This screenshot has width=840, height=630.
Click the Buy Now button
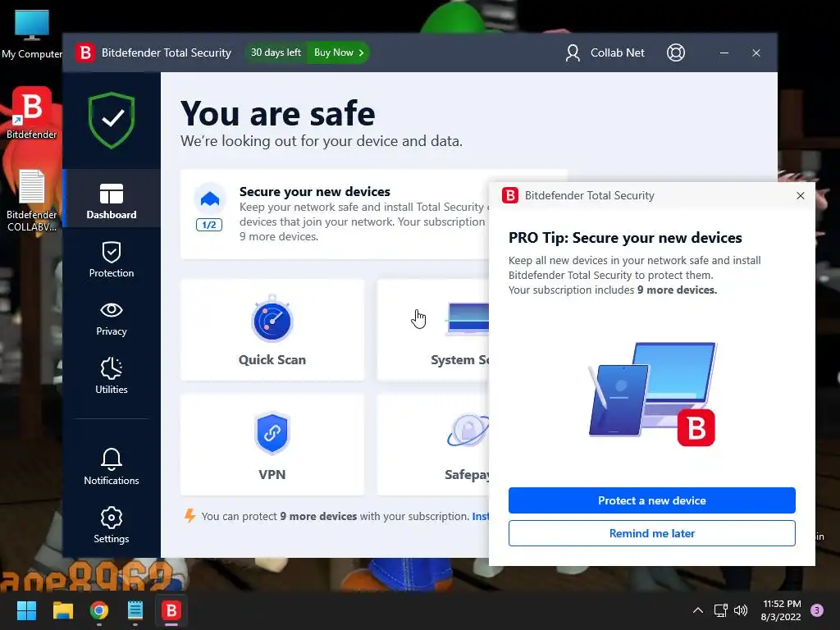point(339,52)
